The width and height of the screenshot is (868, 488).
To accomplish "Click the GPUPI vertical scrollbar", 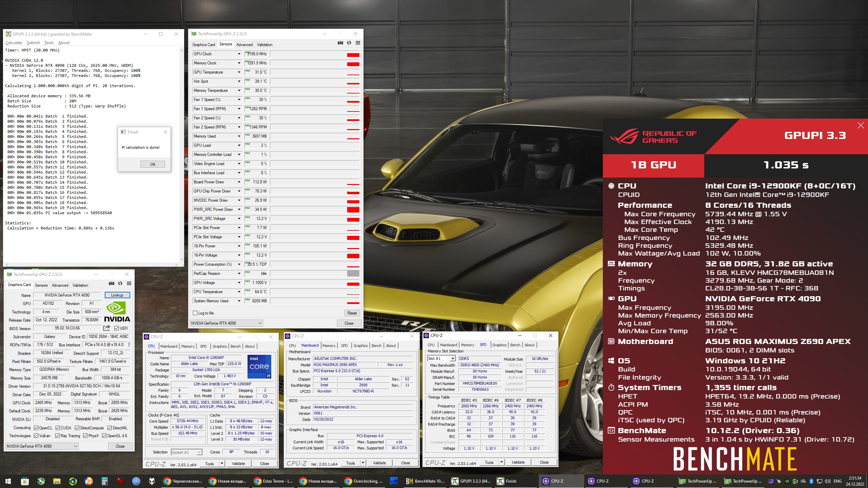I will [182, 154].
